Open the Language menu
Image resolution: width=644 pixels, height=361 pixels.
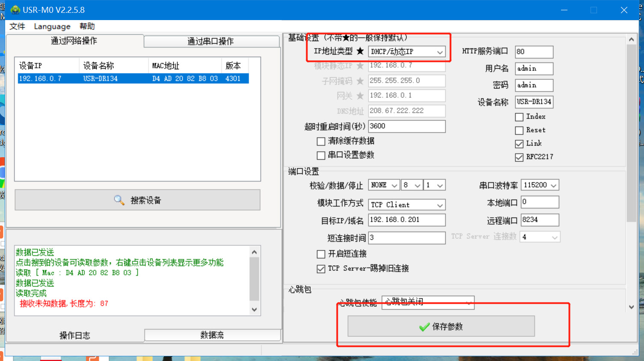coord(52,26)
